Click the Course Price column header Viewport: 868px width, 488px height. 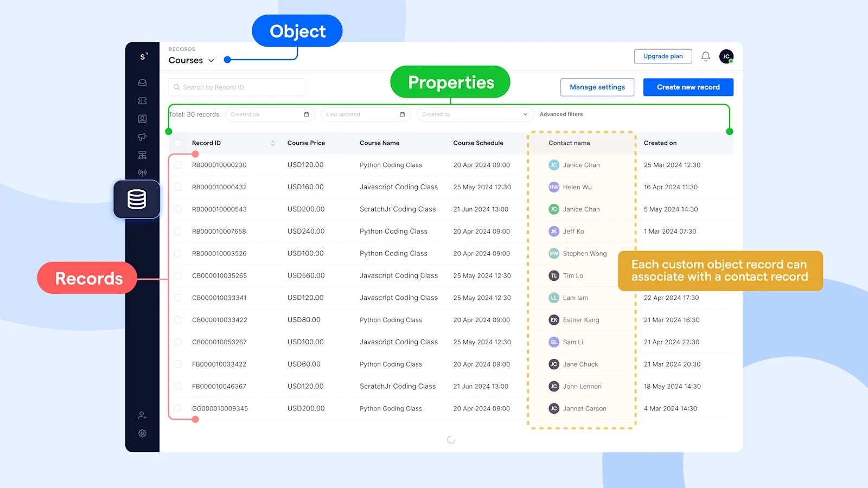pos(306,143)
